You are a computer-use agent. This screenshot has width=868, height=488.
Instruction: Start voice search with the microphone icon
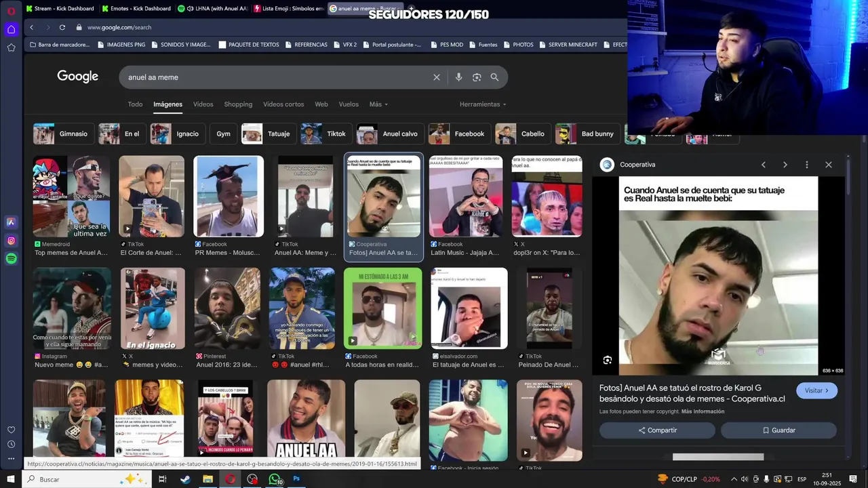pos(459,77)
